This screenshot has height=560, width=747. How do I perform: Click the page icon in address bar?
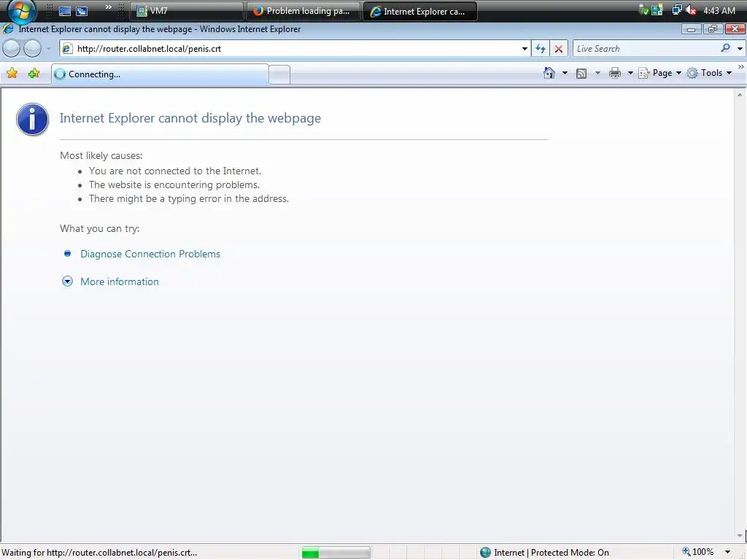click(67, 49)
